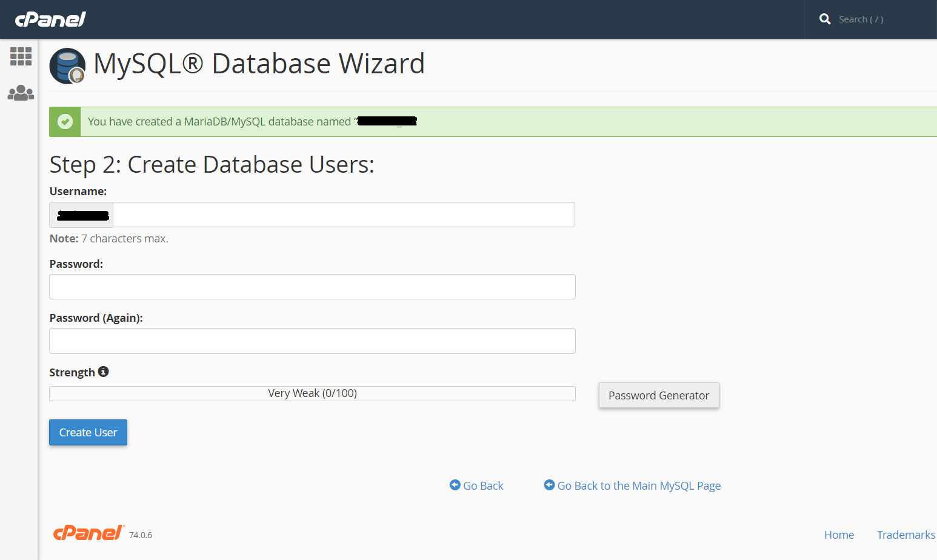The height and width of the screenshot is (560, 937).
Task: Click into the Password field
Action: [312, 287]
